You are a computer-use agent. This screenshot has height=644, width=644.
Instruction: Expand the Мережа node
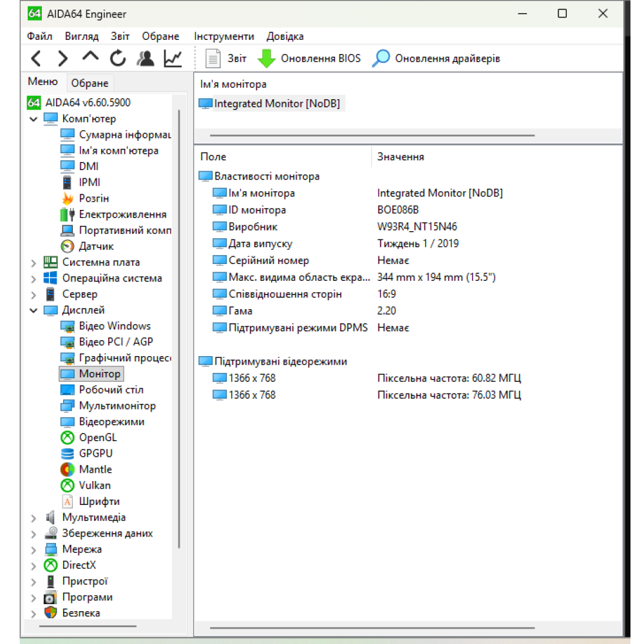(x=33, y=550)
